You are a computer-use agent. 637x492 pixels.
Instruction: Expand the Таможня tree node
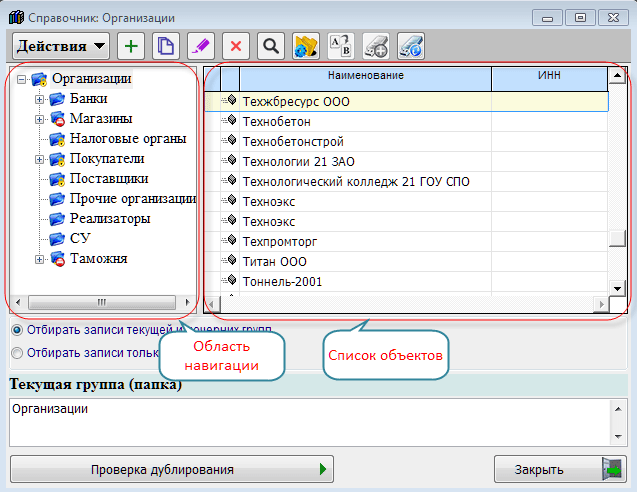(39, 259)
